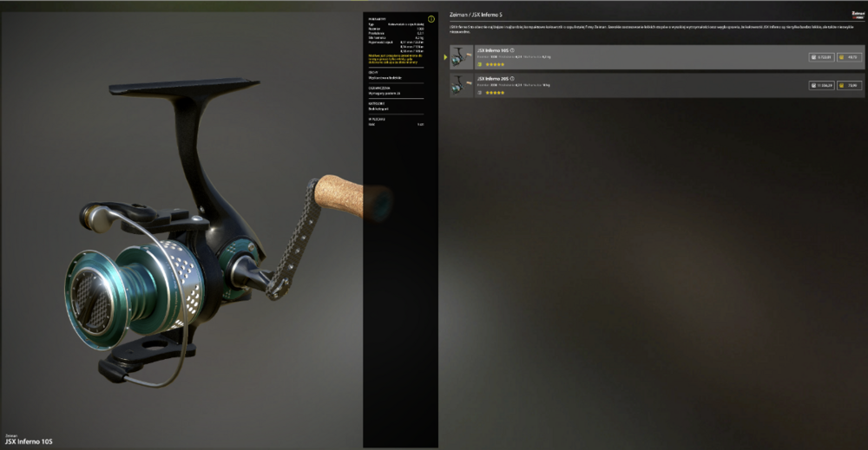Select the JSX Inferno 20S reel thumbnail
The width and height of the screenshot is (868, 450).
pyautogui.click(x=461, y=85)
